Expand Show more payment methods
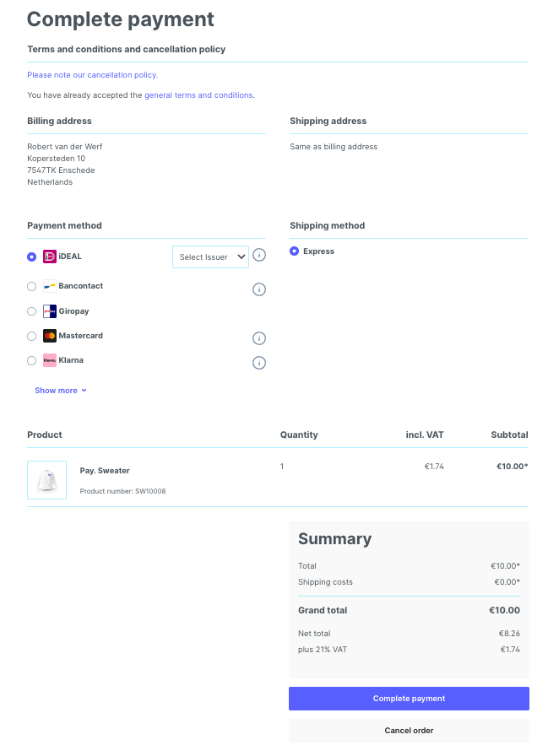 pyautogui.click(x=60, y=391)
